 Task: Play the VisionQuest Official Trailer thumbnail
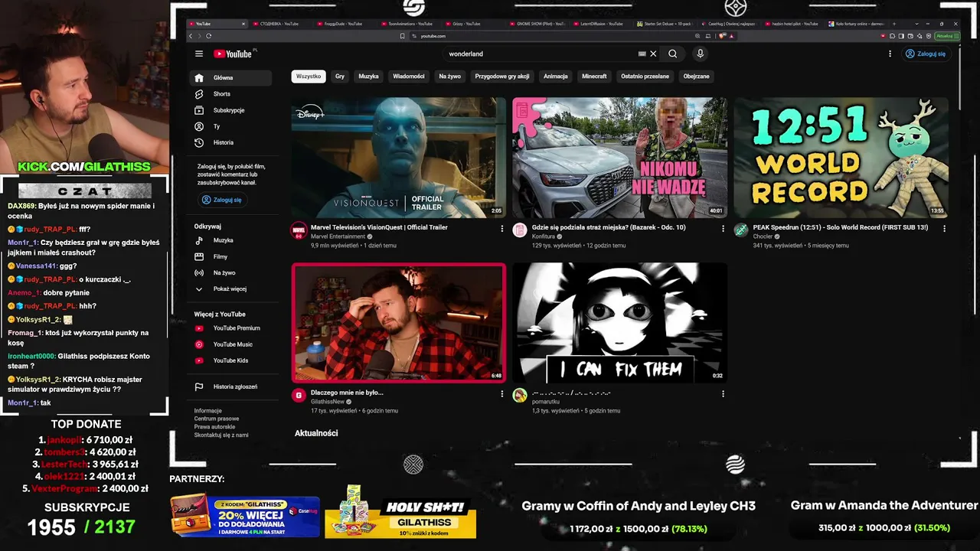click(x=398, y=158)
